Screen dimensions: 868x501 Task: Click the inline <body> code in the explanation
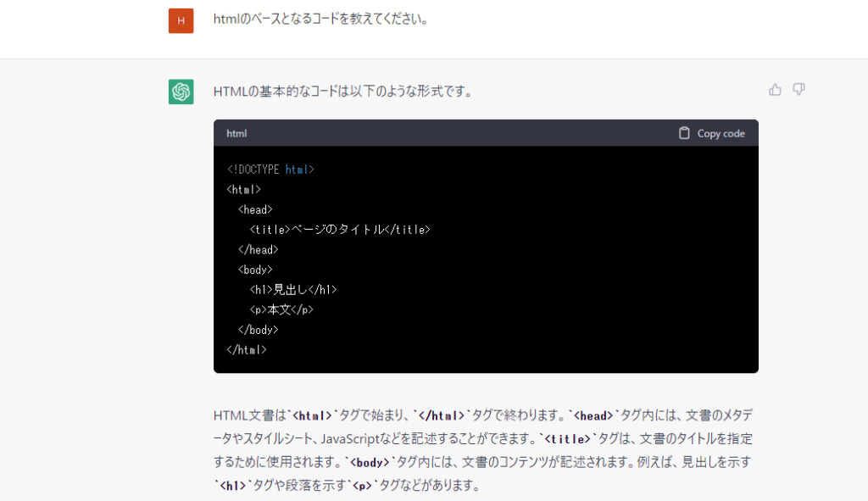point(369,463)
